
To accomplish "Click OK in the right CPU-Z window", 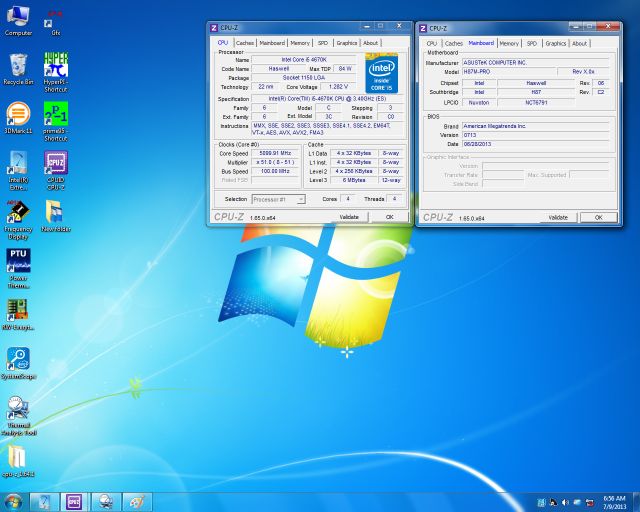I will tap(598, 217).
